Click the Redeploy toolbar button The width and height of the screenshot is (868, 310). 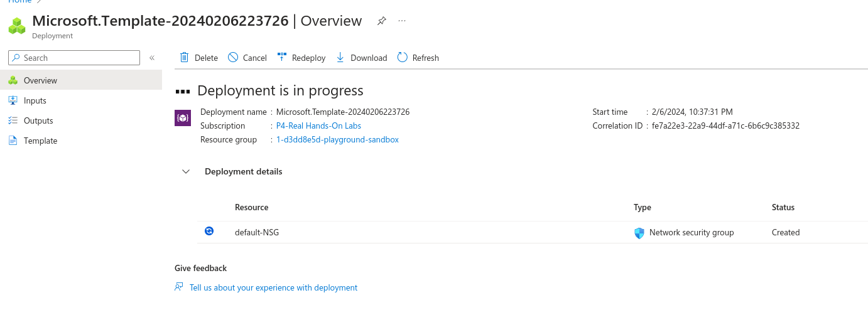tap(301, 58)
